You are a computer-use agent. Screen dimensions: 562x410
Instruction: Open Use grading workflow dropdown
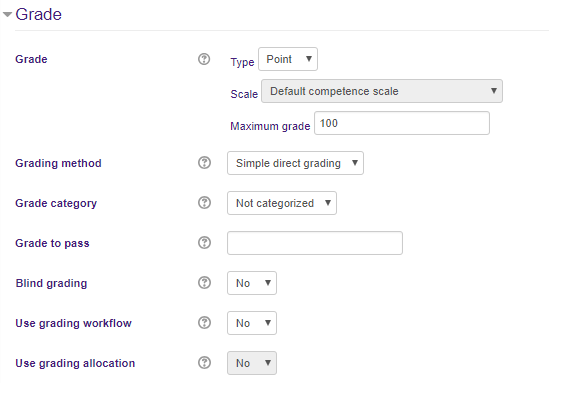[x=252, y=323]
